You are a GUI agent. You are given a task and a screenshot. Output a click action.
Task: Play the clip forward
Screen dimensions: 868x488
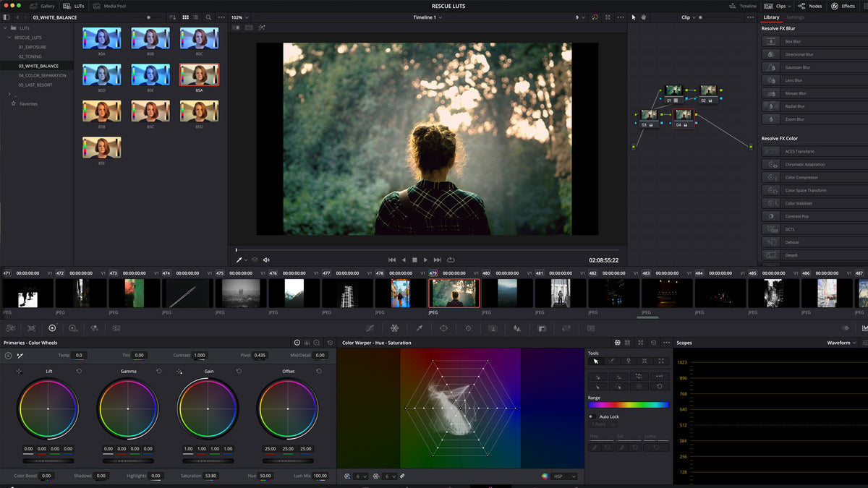[425, 260]
